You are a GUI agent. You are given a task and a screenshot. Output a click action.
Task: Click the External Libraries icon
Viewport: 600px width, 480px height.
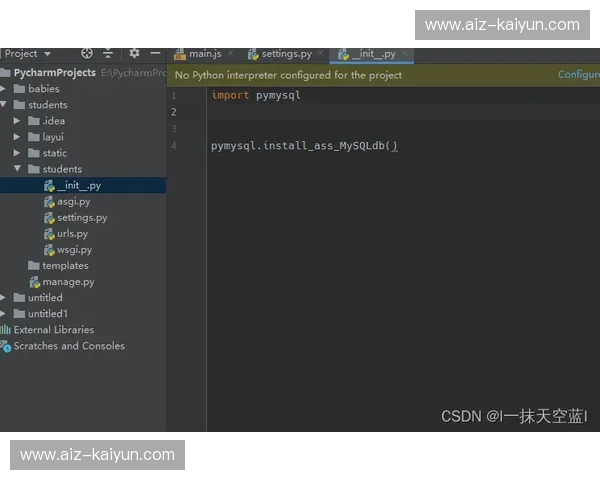coord(6,330)
